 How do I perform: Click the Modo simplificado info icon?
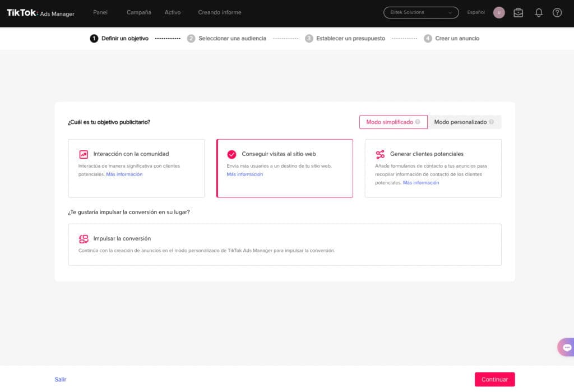click(x=418, y=122)
